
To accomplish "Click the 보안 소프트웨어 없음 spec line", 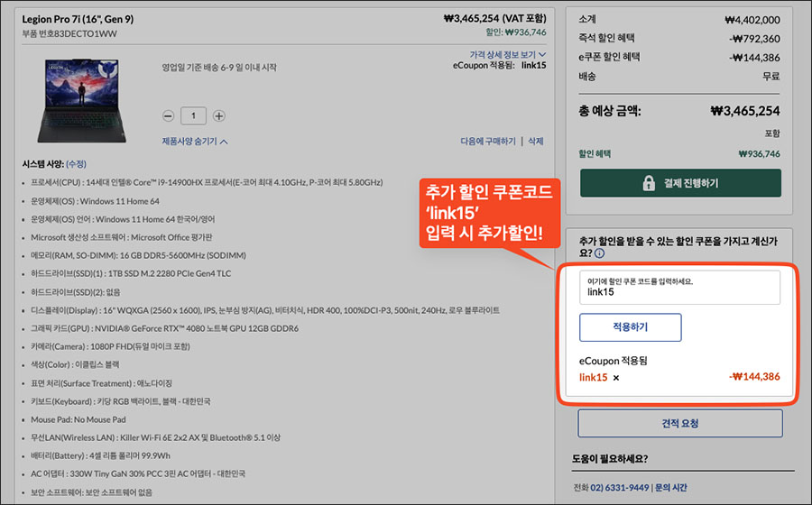I will (91, 492).
